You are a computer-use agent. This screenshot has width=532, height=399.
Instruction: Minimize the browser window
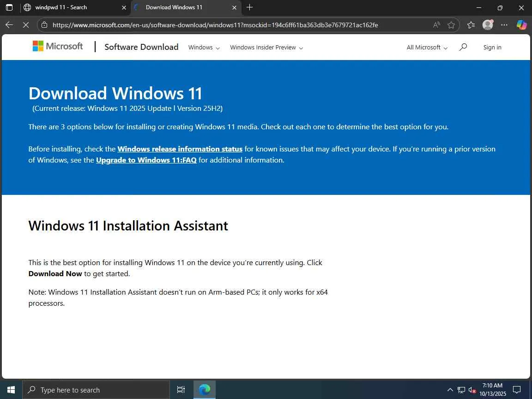(x=479, y=7)
